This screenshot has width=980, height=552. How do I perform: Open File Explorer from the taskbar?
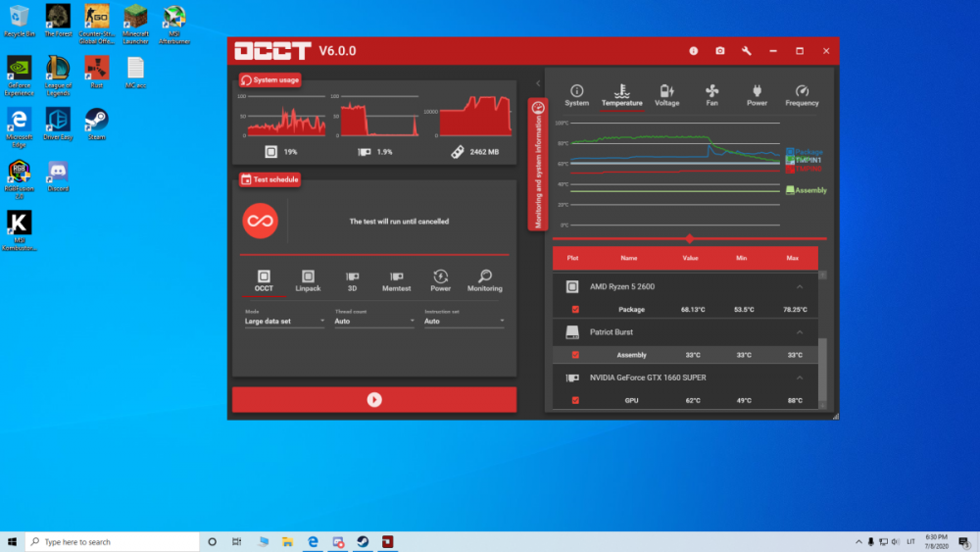[x=287, y=542]
